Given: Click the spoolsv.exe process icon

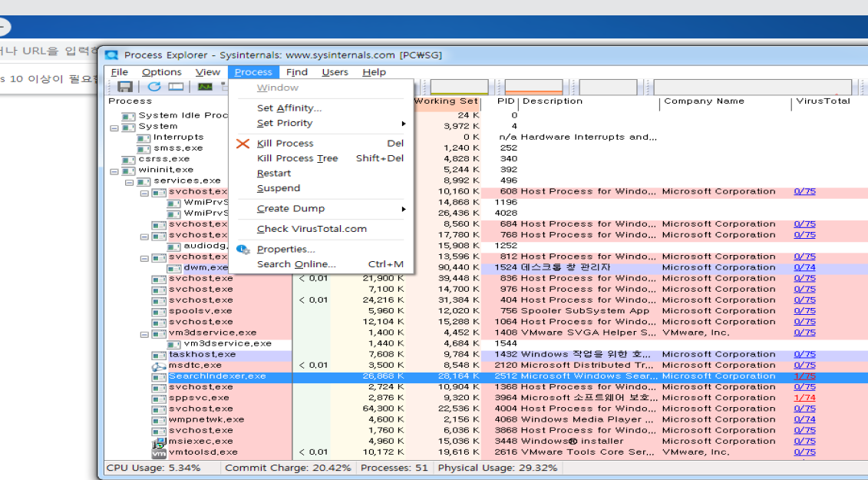Looking at the screenshot, I should coord(159,312).
